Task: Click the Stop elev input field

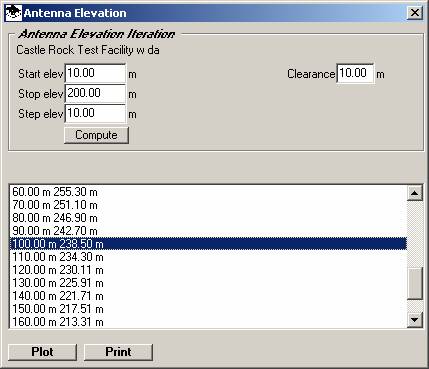Action: click(95, 93)
